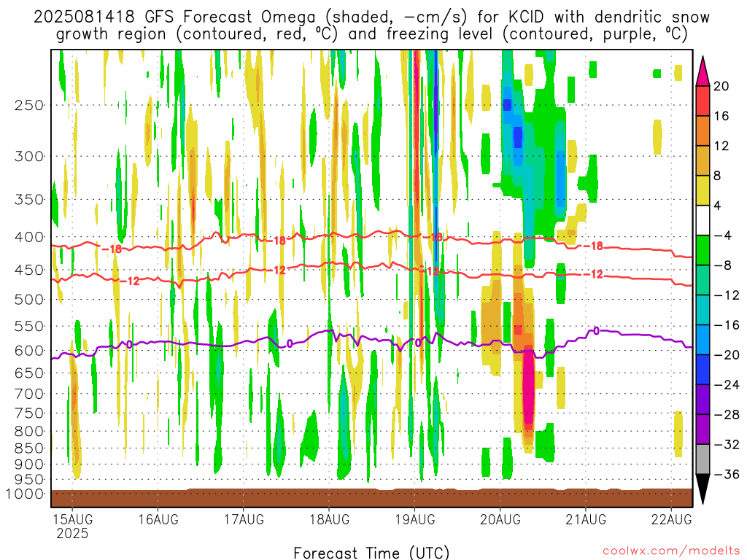Click the 250 pressure level label
Image resolution: width=747 pixels, height=560 pixels.
pyautogui.click(x=29, y=105)
